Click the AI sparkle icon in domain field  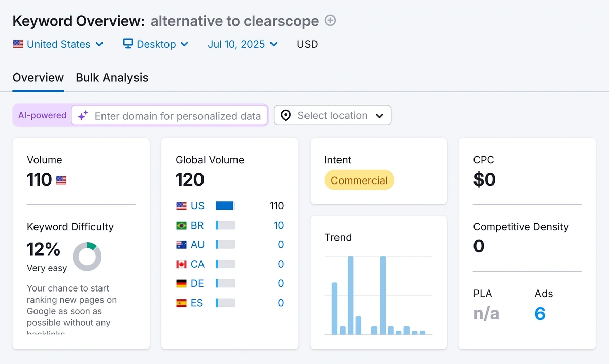[x=83, y=116]
